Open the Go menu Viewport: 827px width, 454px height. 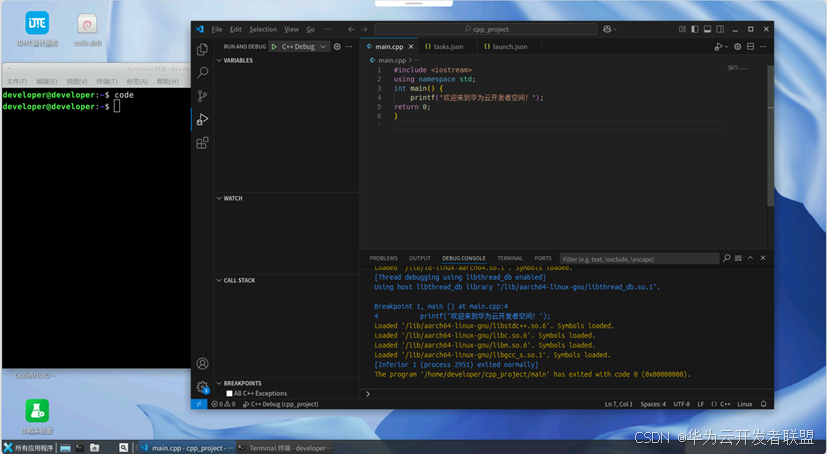pyautogui.click(x=311, y=29)
